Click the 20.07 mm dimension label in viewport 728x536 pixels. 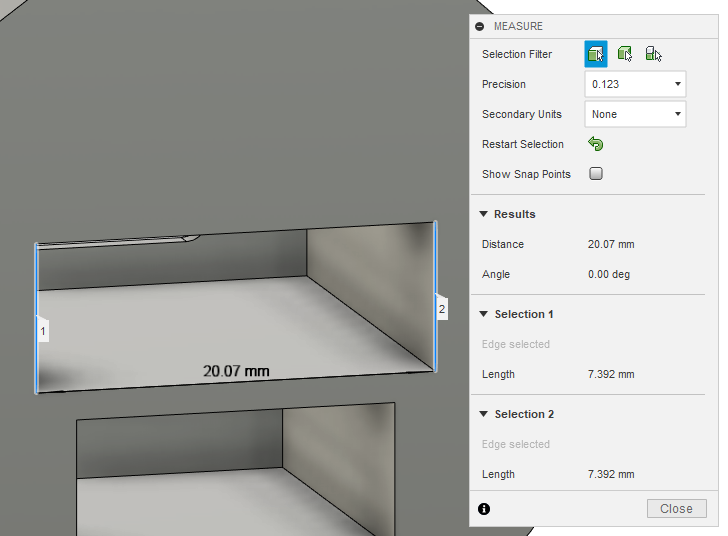point(236,371)
